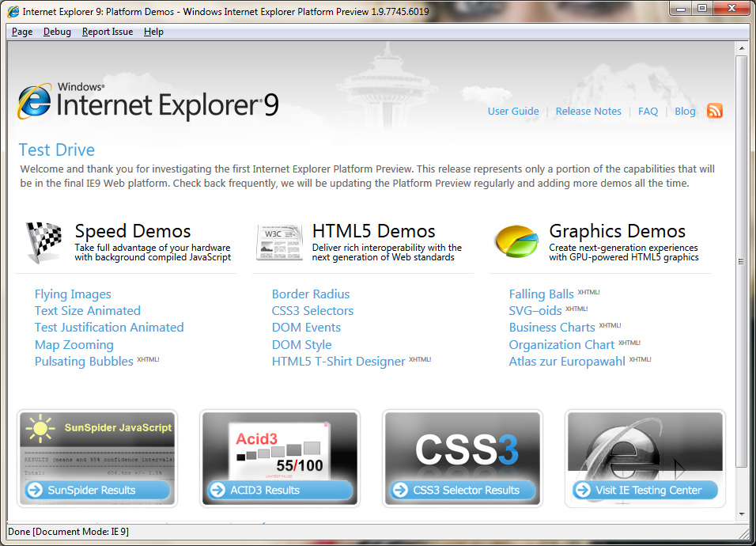Click the checkered flag Speed Demos icon
Screen dimensions: 756x546
pyautogui.click(x=43, y=242)
